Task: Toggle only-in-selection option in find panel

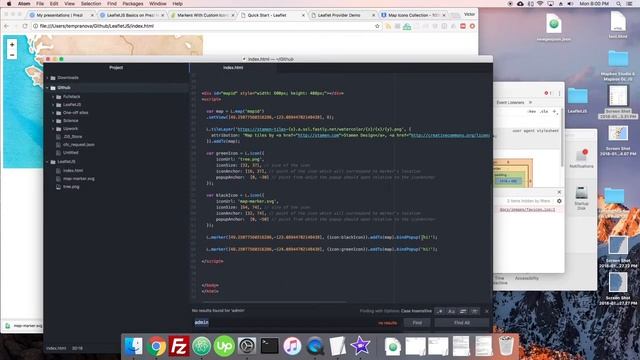Action: coord(463,311)
